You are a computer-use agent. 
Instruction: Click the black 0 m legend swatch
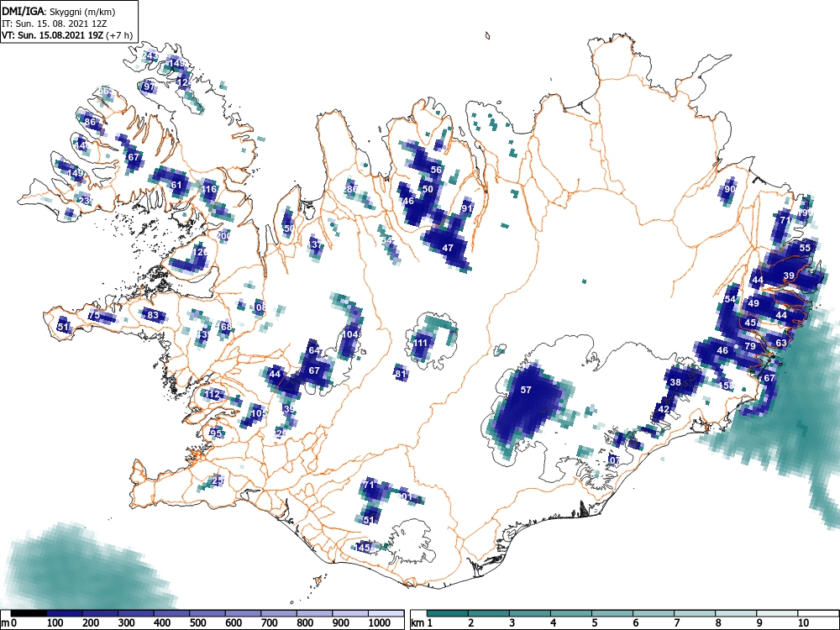tap(29, 613)
